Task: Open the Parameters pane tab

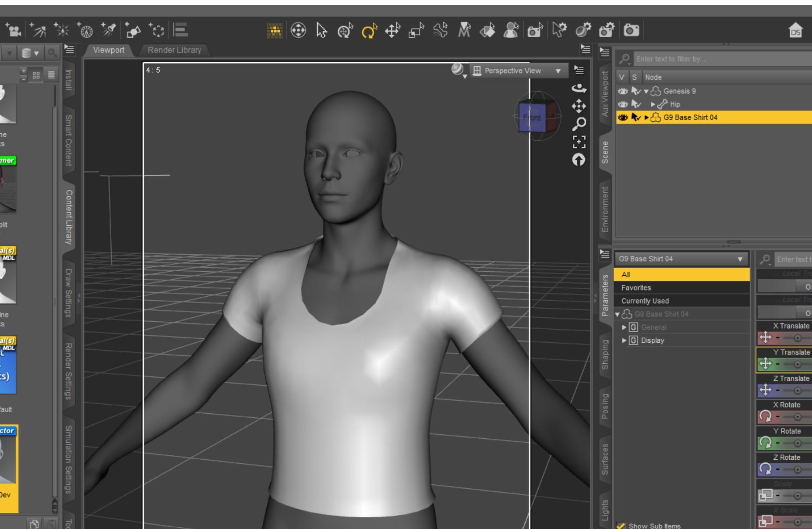Action: [x=605, y=295]
